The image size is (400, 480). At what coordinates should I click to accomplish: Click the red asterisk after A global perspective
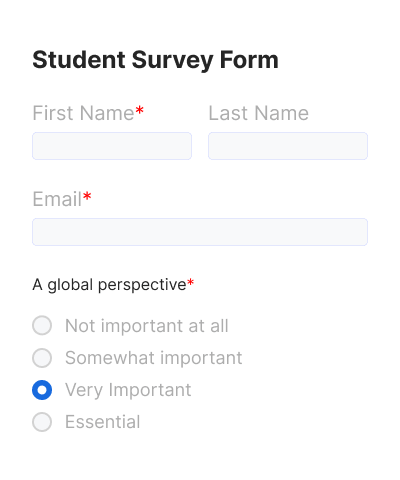pyautogui.click(x=190, y=283)
